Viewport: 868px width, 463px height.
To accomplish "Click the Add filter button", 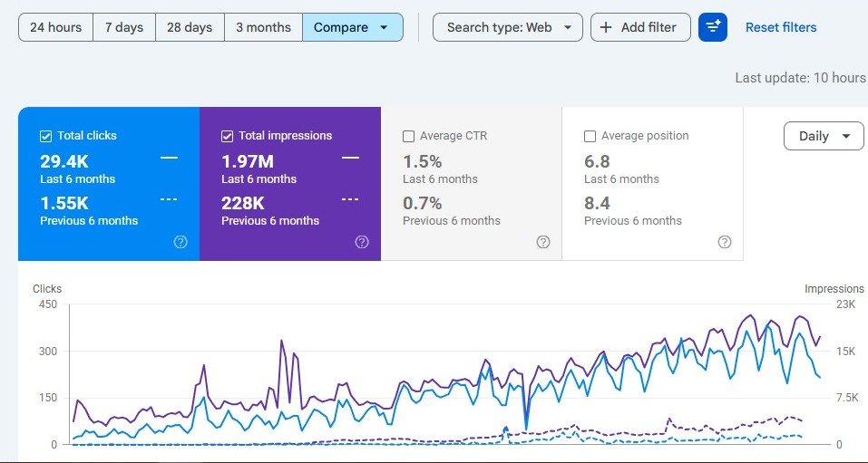I will pyautogui.click(x=640, y=27).
